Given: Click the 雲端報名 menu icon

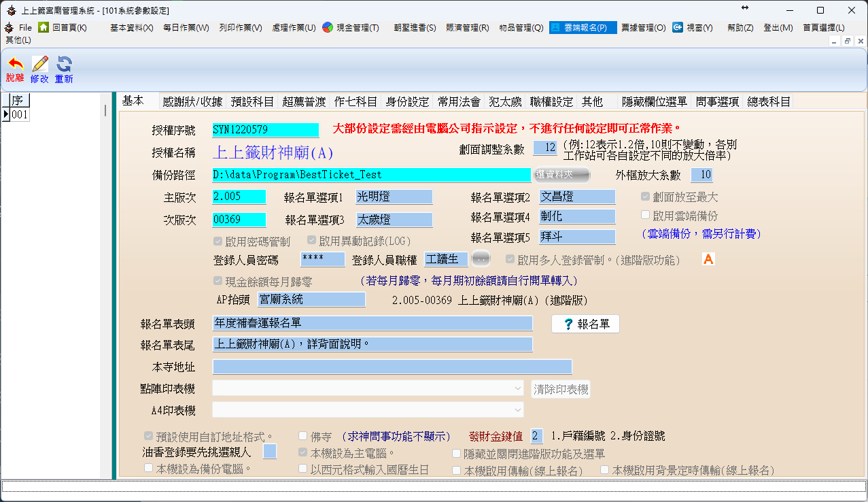Looking at the screenshot, I should [x=556, y=27].
